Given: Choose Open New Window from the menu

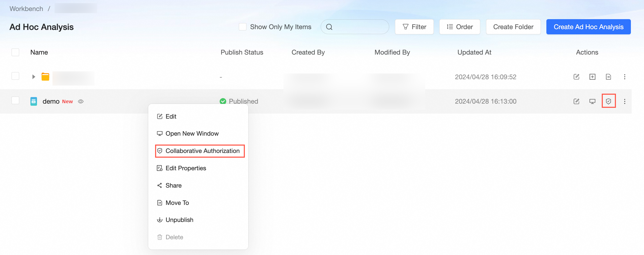Looking at the screenshot, I should click(x=198, y=134).
